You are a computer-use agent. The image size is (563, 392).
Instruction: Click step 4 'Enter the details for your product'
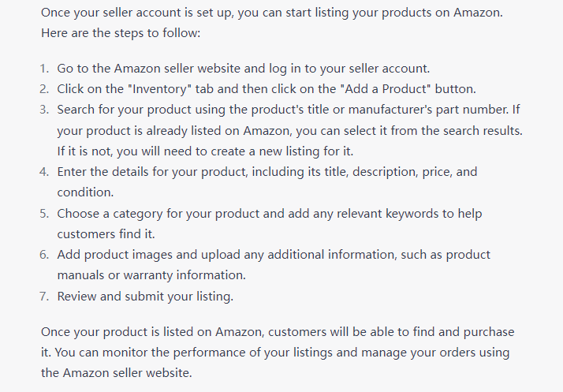pyautogui.click(x=267, y=172)
